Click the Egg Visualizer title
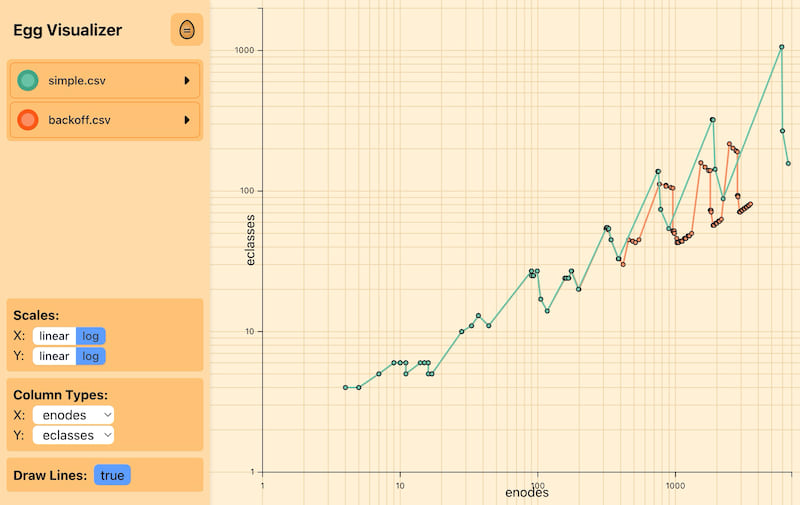This screenshot has height=505, width=800. coord(67,30)
